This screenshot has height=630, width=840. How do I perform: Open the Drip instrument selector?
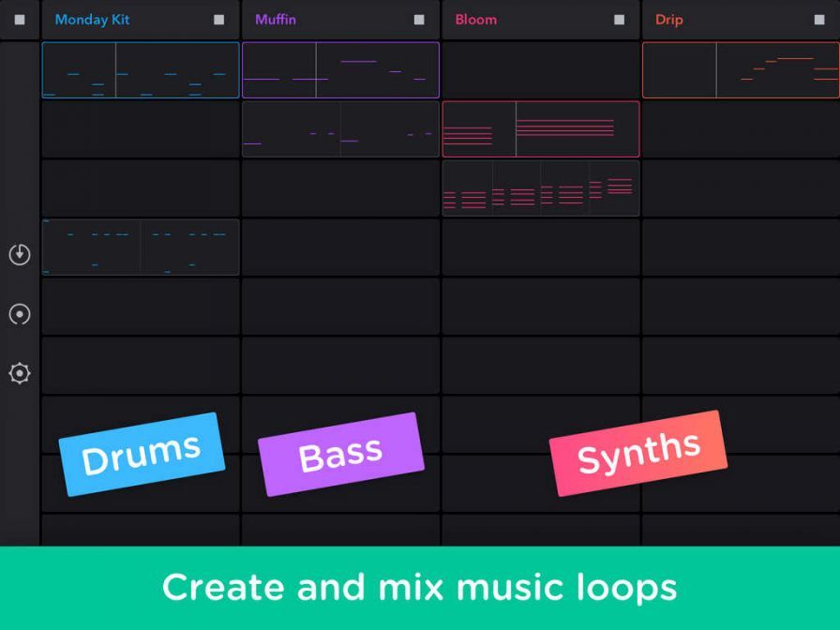(x=669, y=19)
